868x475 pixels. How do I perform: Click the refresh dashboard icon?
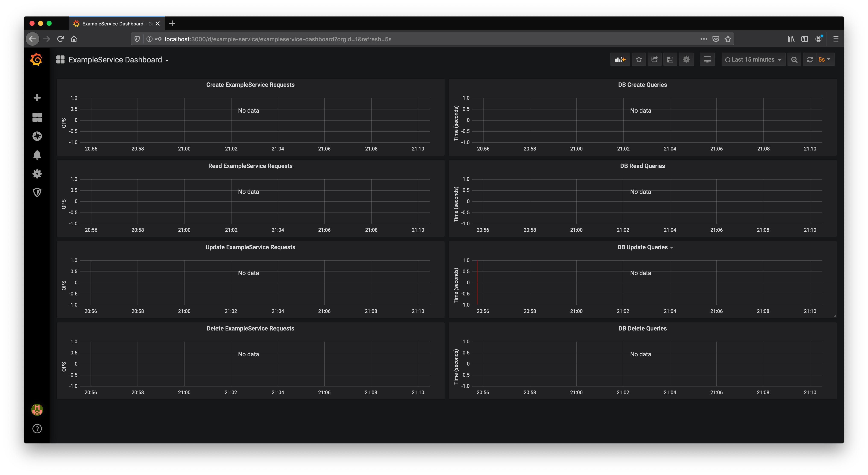[810, 60]
